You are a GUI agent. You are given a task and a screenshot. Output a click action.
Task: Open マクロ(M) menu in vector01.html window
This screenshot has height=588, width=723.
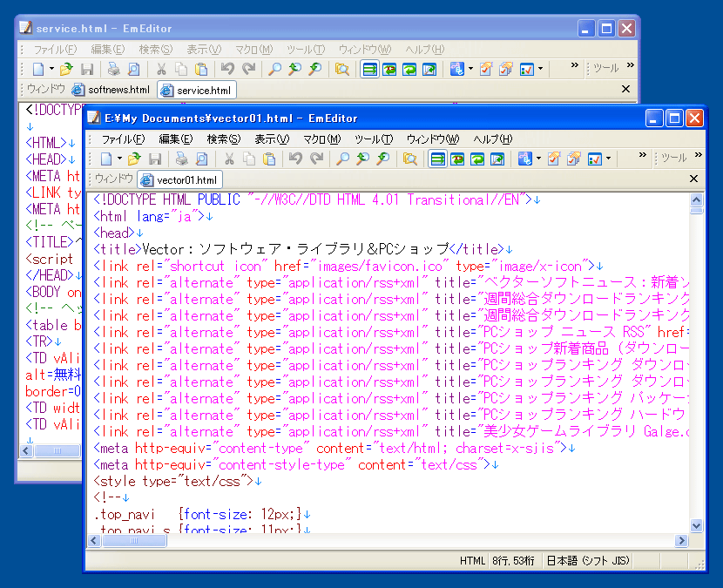click(x=321, y=139)
